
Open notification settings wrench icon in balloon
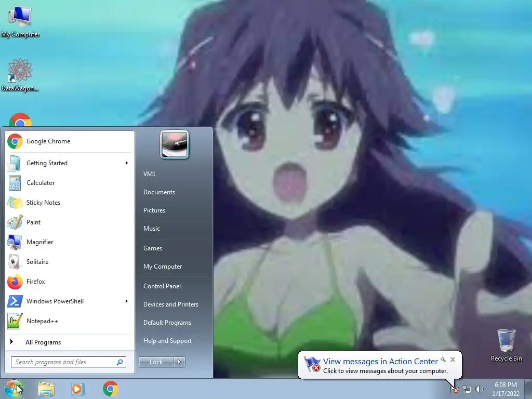[x=443, y=360]
